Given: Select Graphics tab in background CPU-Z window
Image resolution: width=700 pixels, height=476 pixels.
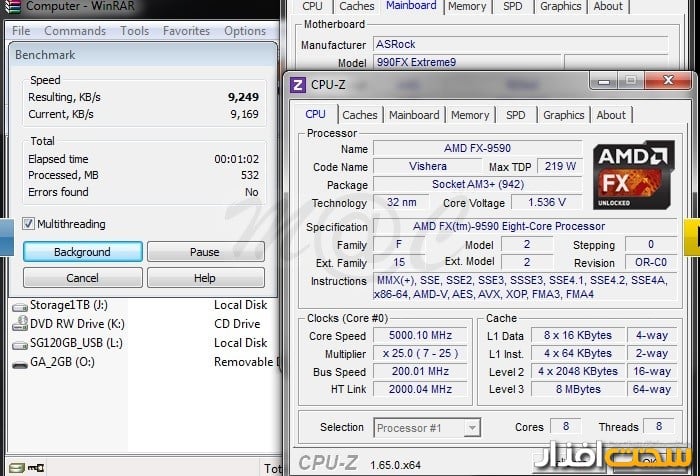Looking at the screenshot, I should tap(561, 6).
